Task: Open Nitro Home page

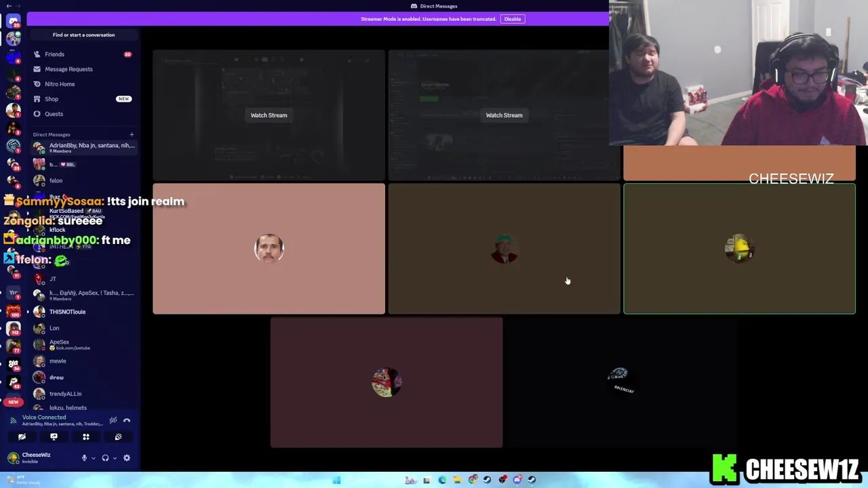Action: (x=84, y=84)
